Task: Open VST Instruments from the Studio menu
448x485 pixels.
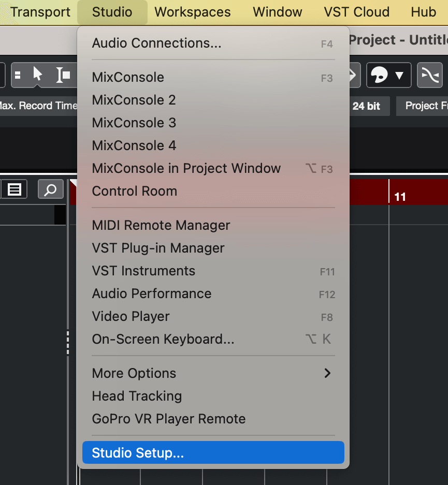Action: [x=143, y=271]
